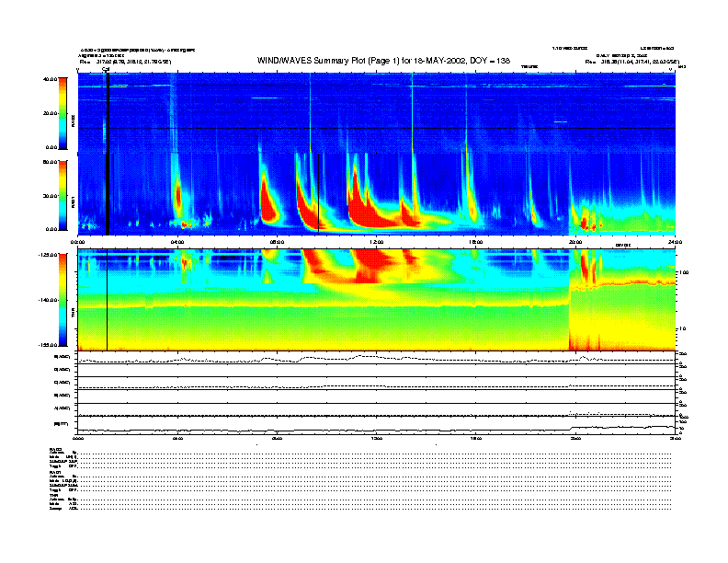Click the GSE position text at upper right

coord(632,62)
